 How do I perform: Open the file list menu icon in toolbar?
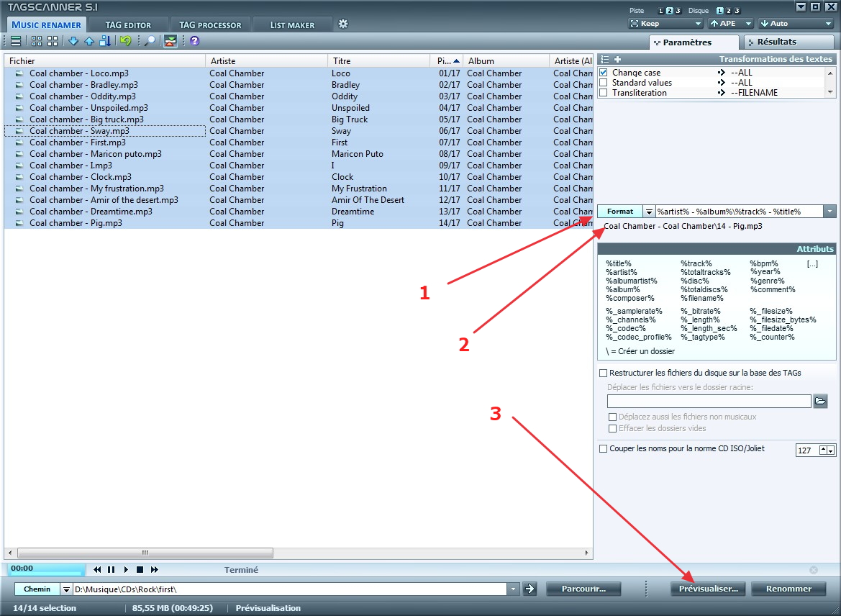pyautogui.click(x=16, y=41)
